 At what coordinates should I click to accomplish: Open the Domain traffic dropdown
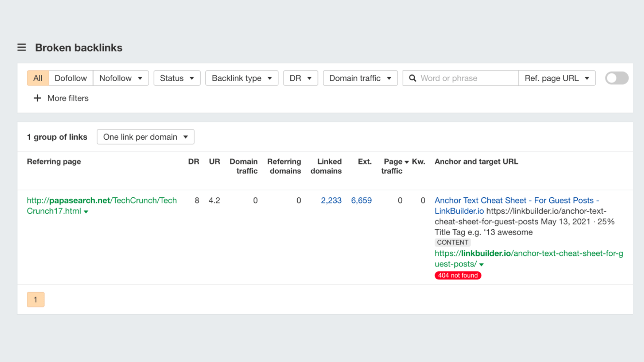(360, 78)
